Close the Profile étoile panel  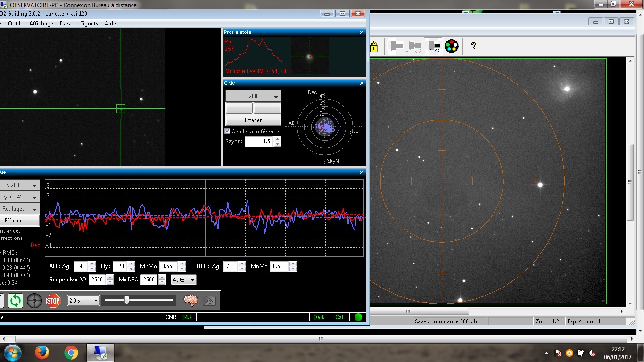[362, 33]
